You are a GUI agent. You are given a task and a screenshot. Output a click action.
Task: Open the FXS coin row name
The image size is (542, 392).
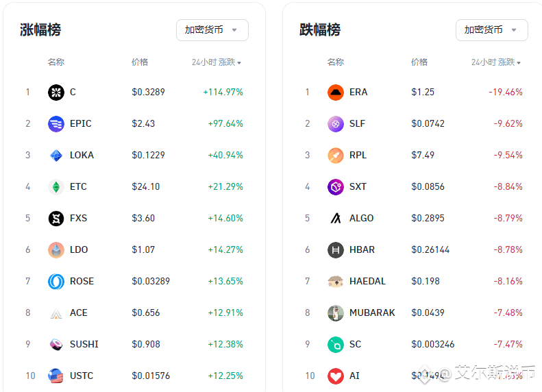(x=79, y=218)
